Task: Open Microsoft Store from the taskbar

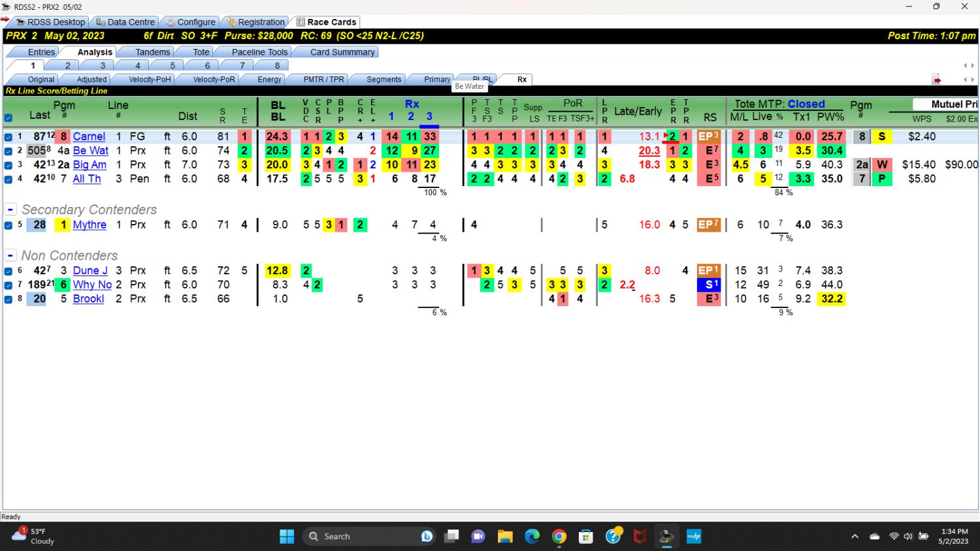Action: [586, 536]
